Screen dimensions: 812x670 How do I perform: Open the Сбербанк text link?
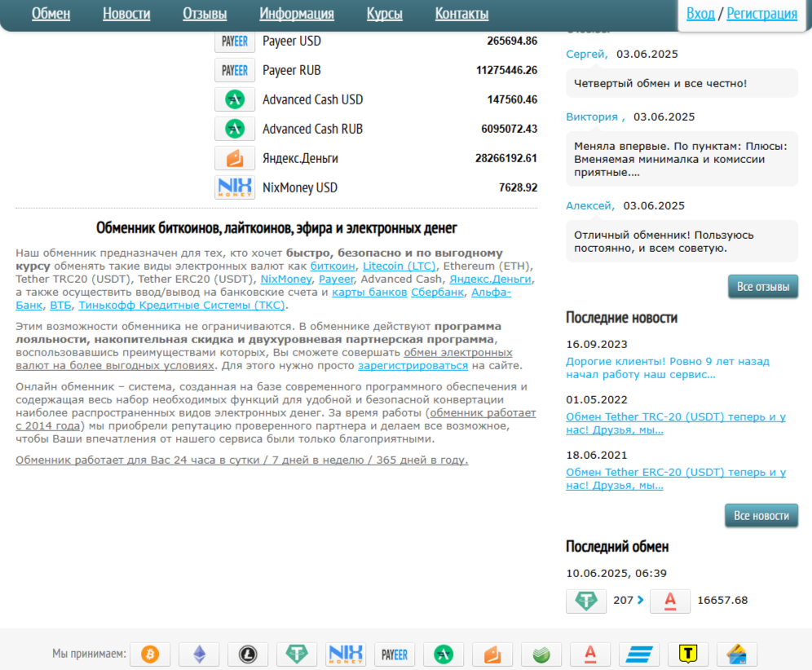437,292
